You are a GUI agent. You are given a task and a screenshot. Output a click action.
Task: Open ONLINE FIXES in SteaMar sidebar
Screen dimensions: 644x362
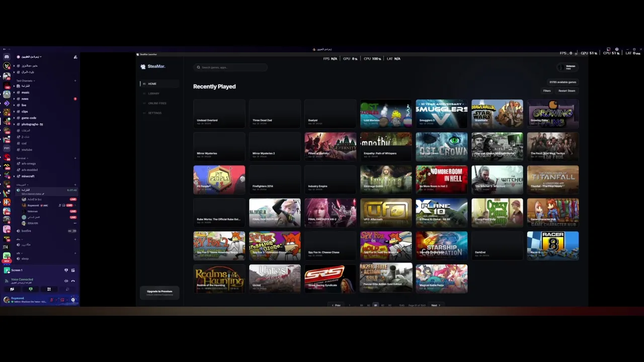(x=159, y=103)
